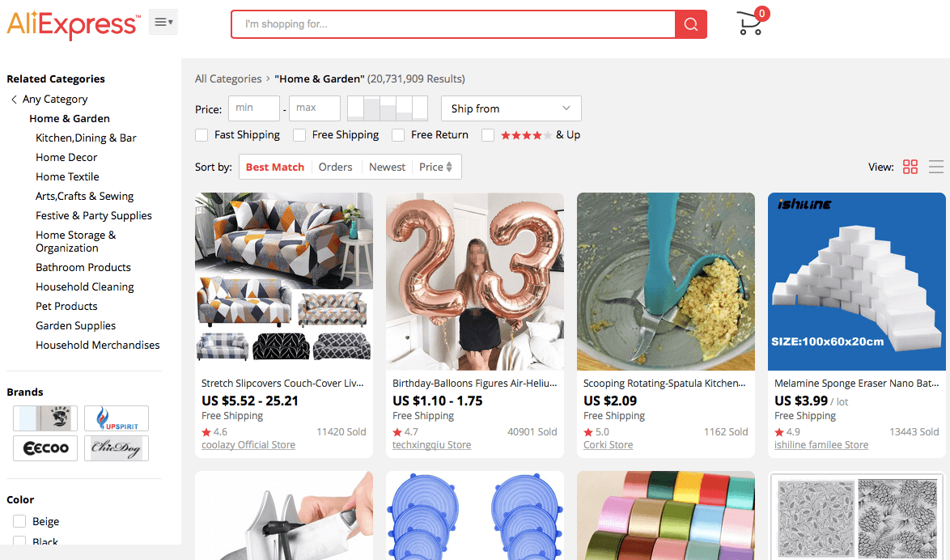Open the All Categories breadcrumb

click(228, 78)
